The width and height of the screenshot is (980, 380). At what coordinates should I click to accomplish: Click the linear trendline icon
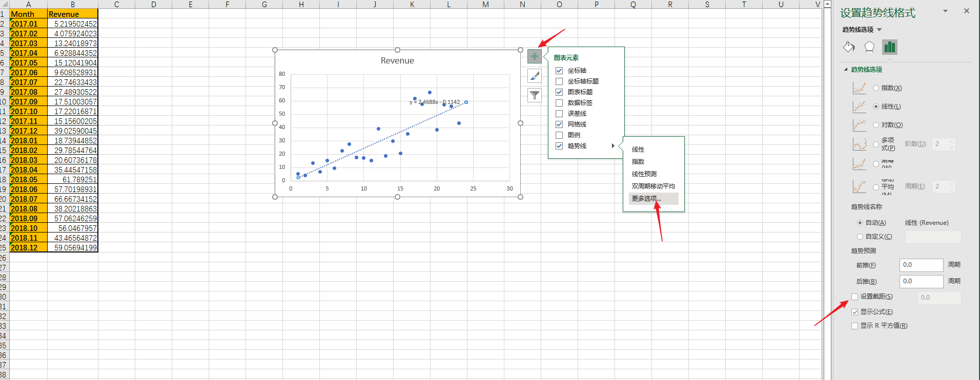860,107
